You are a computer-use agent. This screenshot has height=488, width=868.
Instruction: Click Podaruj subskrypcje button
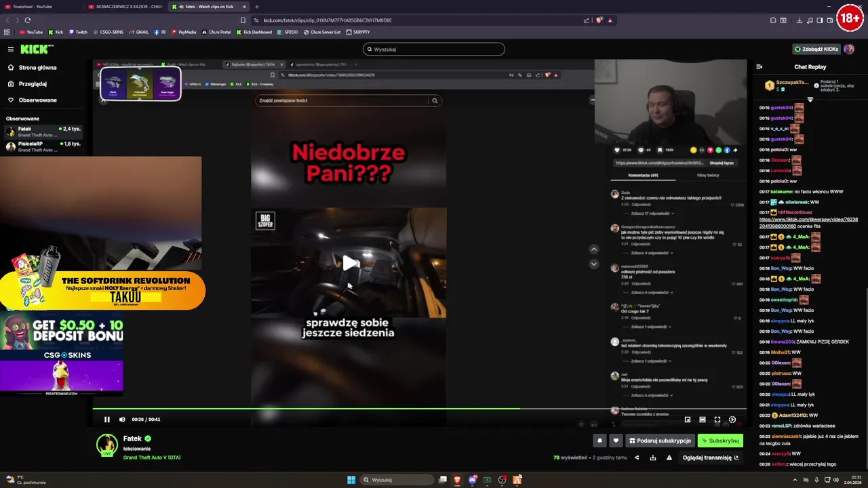[660, 441]
